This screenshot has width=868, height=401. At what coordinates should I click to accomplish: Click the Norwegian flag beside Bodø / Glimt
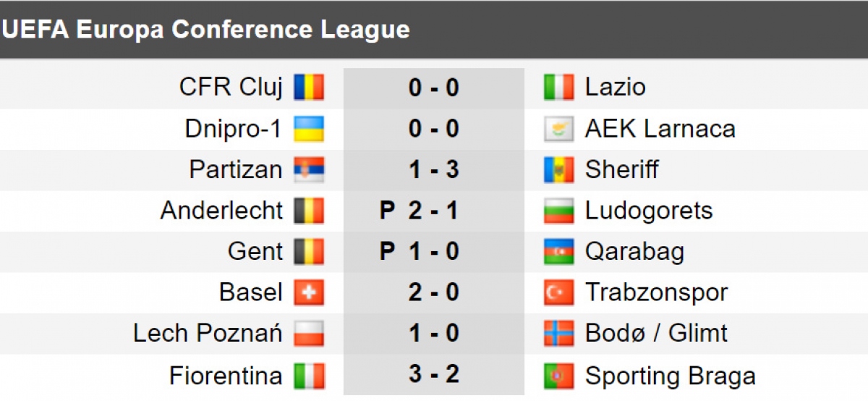tap(558, 334)
